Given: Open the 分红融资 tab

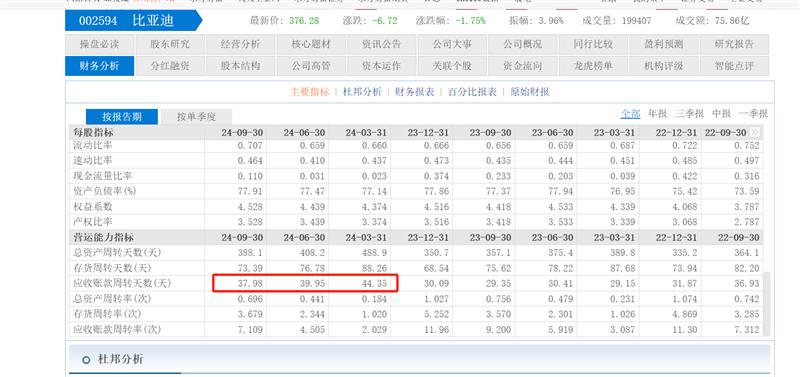Looking at the screenshot, I should pos(170,66).
